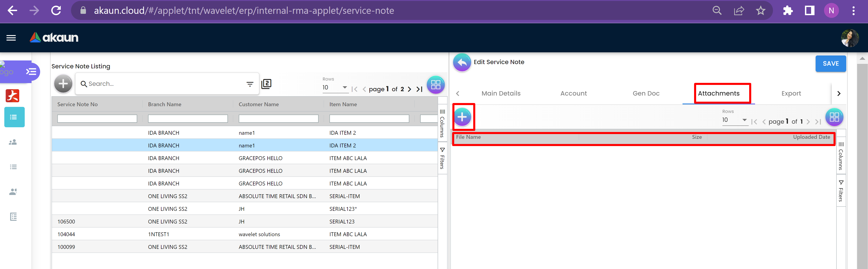Viewport: 868px width, 269px height.
Task: Go to next page in listing
Action: (x=410, y=89)
